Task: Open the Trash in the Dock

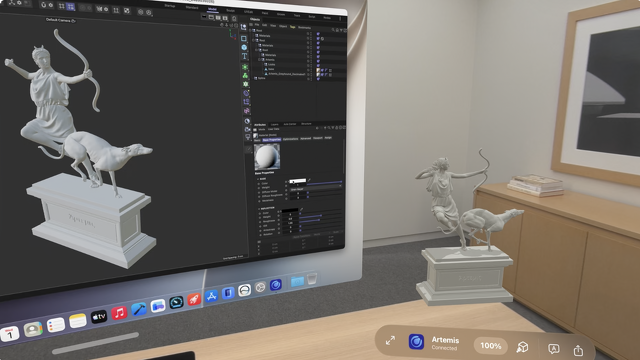Action: 312,279
